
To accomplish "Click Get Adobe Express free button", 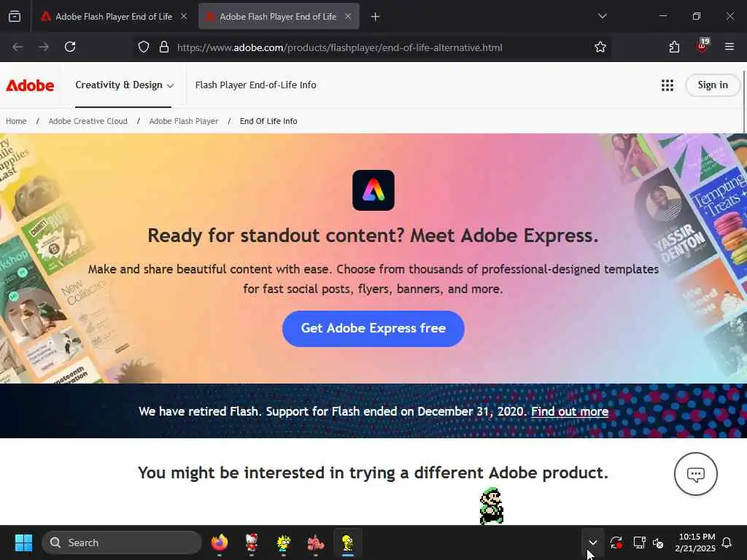I will click(x=373, y=329).
